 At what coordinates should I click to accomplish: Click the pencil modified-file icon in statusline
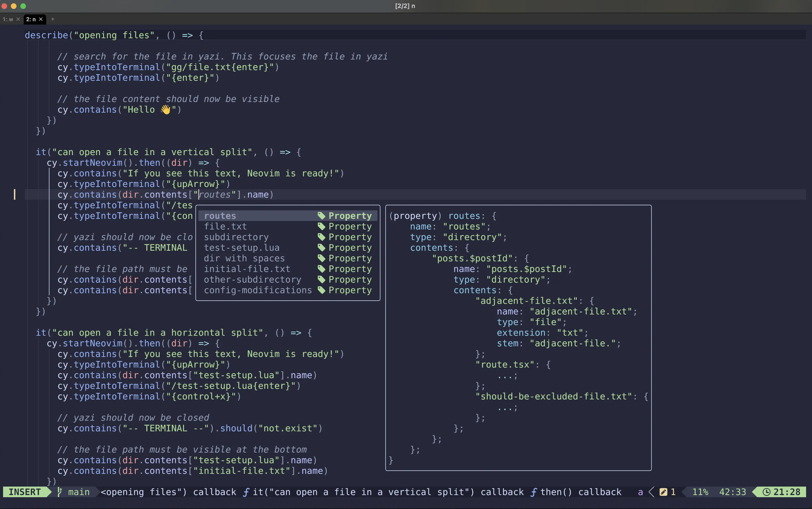click(x=663, y=492)
